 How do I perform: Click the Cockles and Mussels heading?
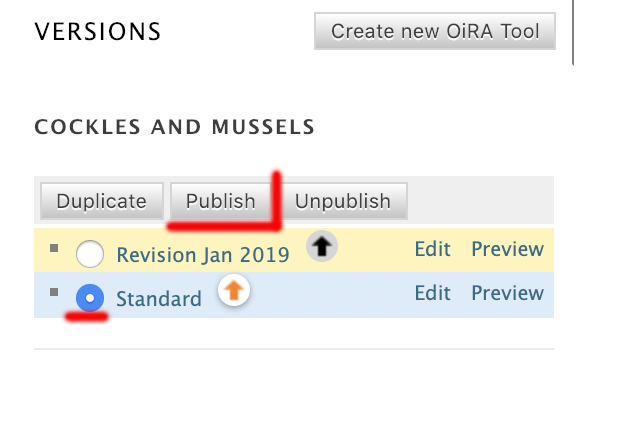(x=175, y=128)
